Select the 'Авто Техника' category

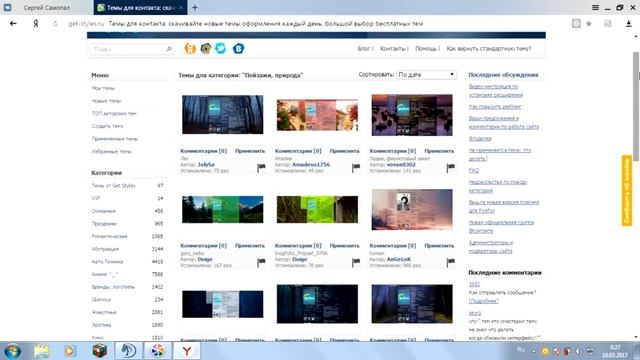(107, 262)
